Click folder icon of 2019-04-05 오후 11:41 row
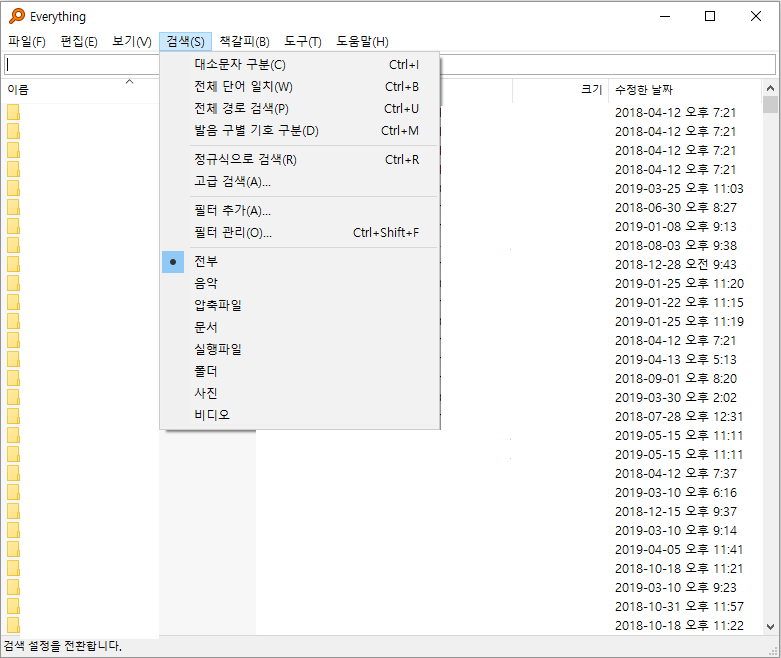The height and width of the screenshot is (658, 781). 13,549
